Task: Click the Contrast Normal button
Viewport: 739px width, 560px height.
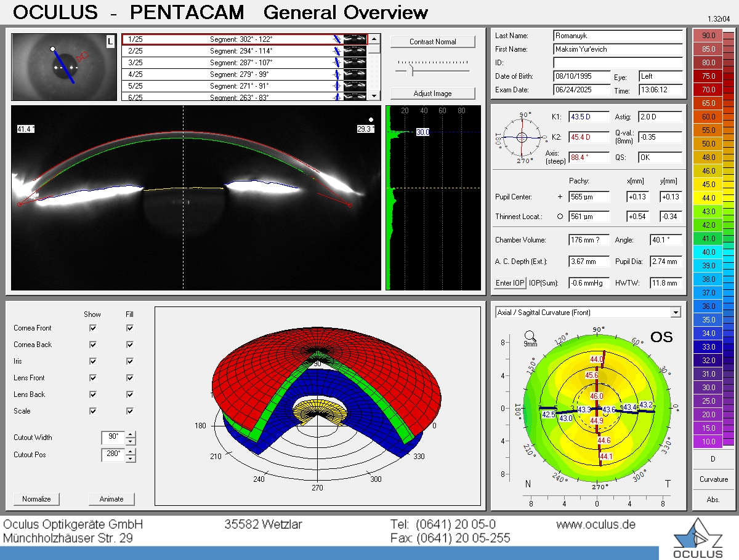Action: [x=433, y=42]
